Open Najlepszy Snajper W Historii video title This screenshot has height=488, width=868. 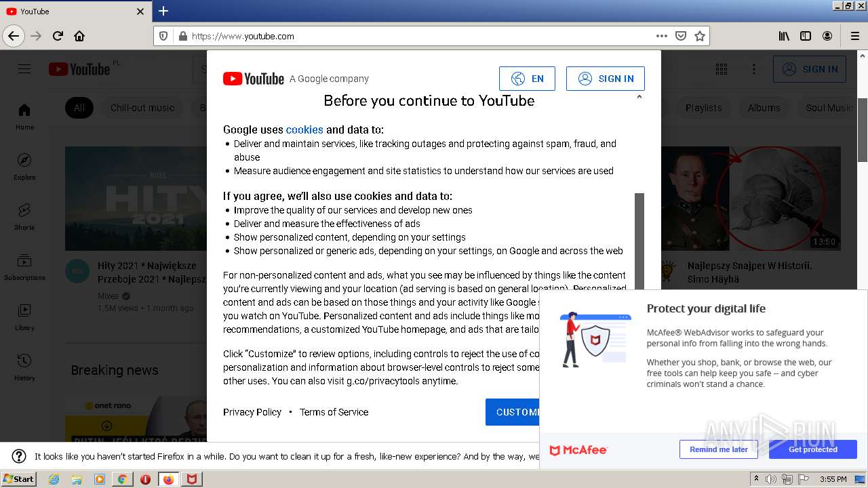tap(749, 272)
